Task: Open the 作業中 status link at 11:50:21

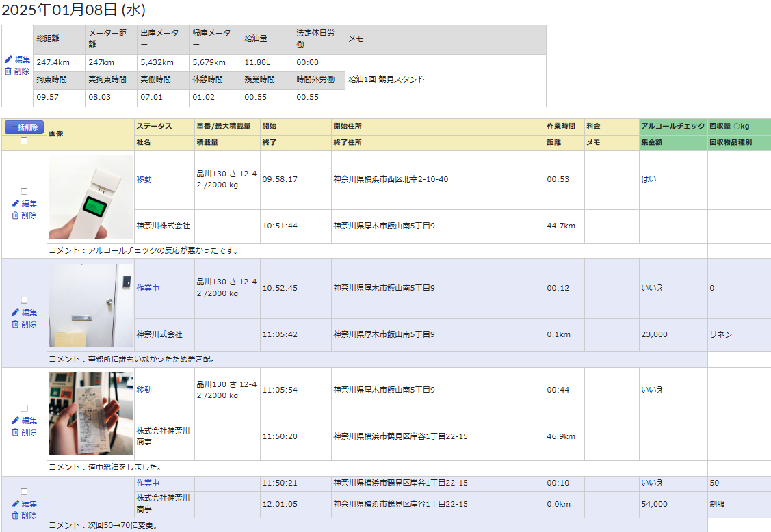Action: 148,483
